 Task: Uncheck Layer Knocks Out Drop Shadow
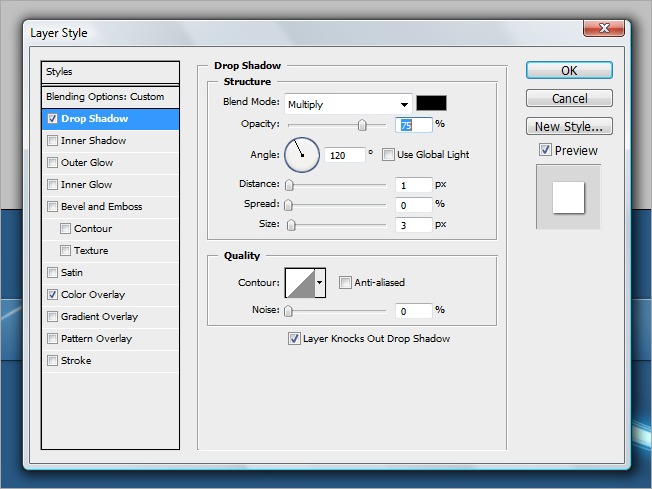[x=294, y=338]
